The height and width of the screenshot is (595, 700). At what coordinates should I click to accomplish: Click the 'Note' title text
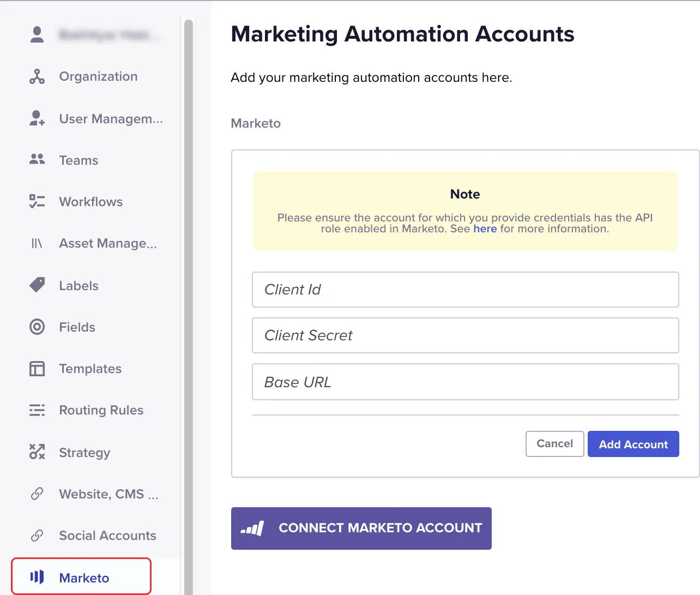(465, 194)
